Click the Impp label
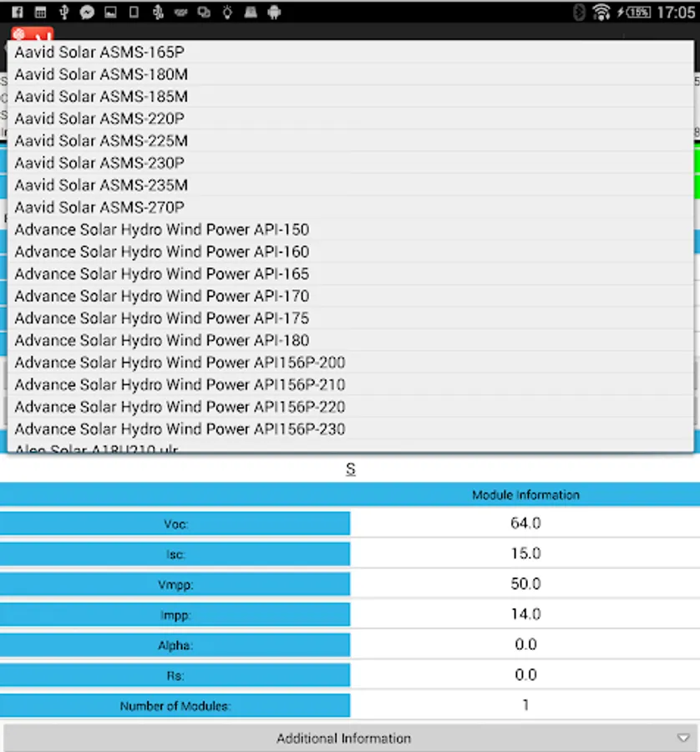The width and height of the screenshot is (700, 752). point(175,615)
